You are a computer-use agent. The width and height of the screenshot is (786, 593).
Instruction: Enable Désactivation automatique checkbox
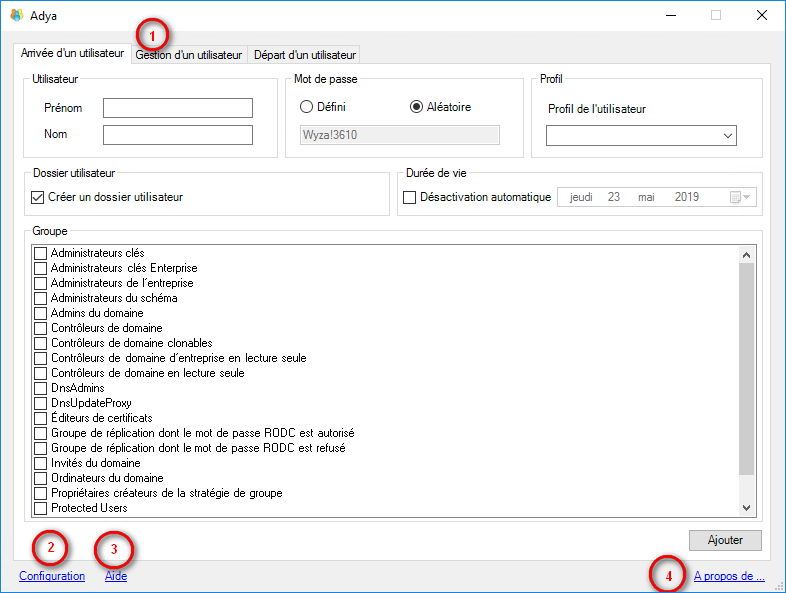(410, 197)
